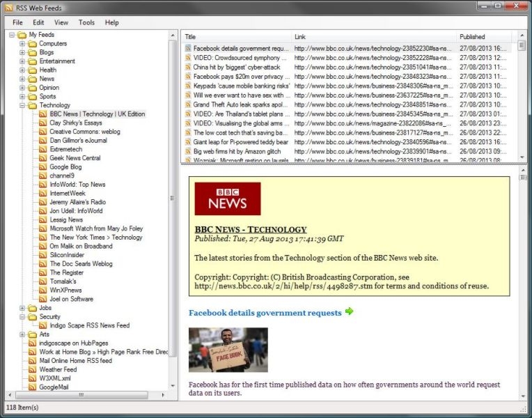Viewport: 532px width, 418px height.
Task: Expand the Jobs folder
Action: tap(22, 308)
